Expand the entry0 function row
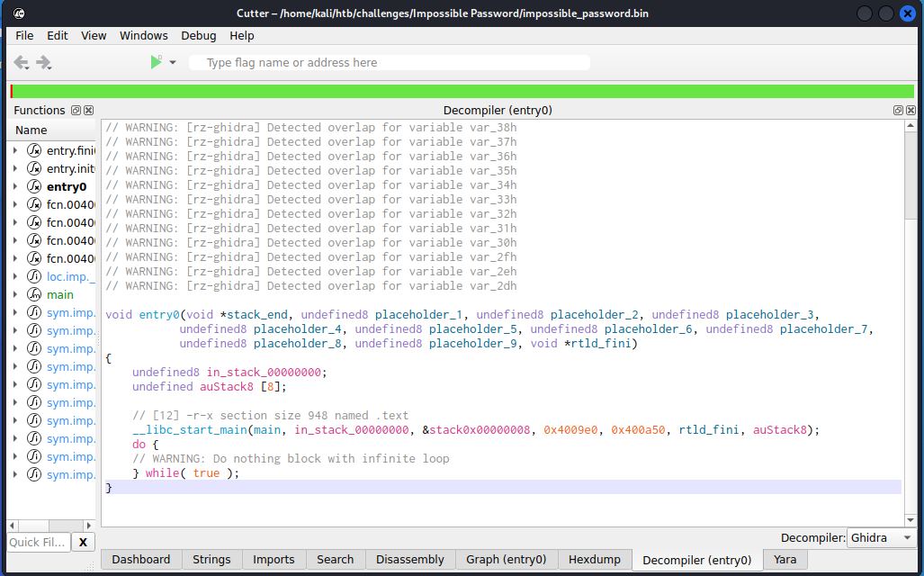This screenshot has width=924, height=576. (x=14, y=186)
